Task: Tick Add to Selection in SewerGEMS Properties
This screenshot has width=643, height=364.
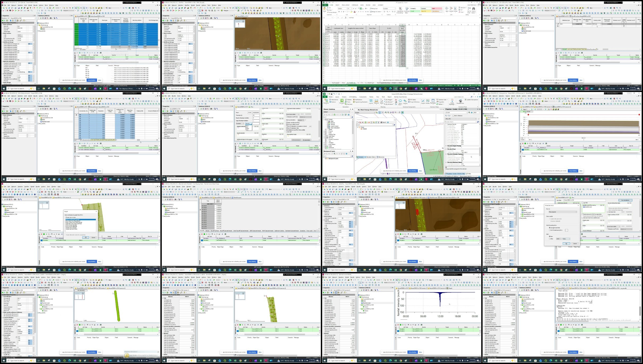Action: (453, 116)
